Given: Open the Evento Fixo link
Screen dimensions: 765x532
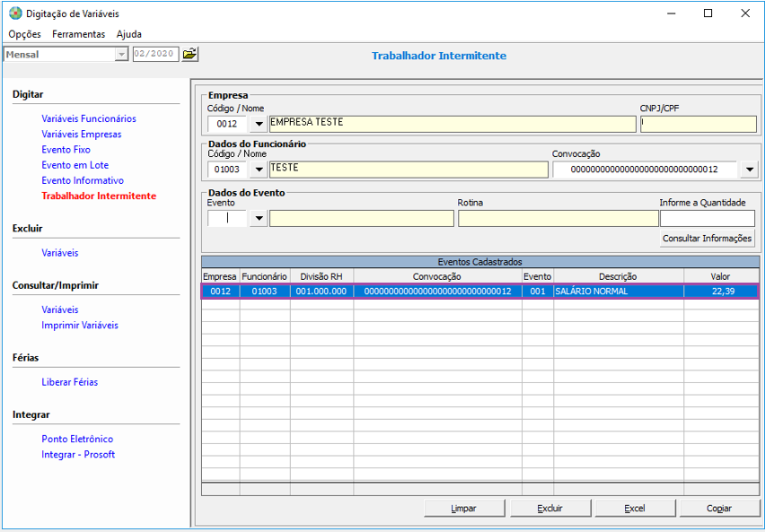Looking at the screenshot, I should [66, 150].
